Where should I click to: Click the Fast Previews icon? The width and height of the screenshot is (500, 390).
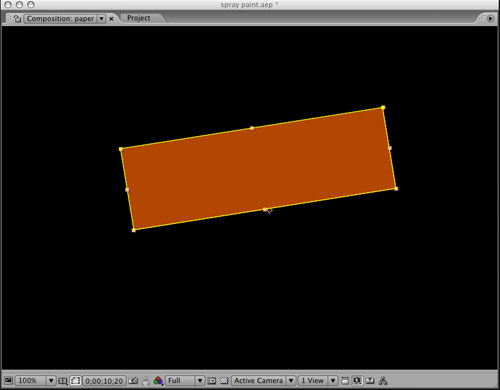click(357, 380)
